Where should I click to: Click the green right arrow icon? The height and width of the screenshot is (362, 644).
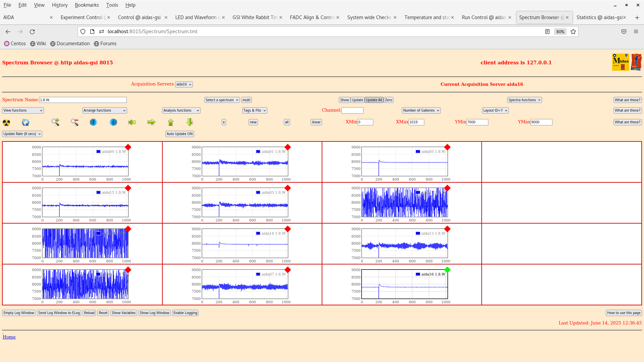(151, 122)
